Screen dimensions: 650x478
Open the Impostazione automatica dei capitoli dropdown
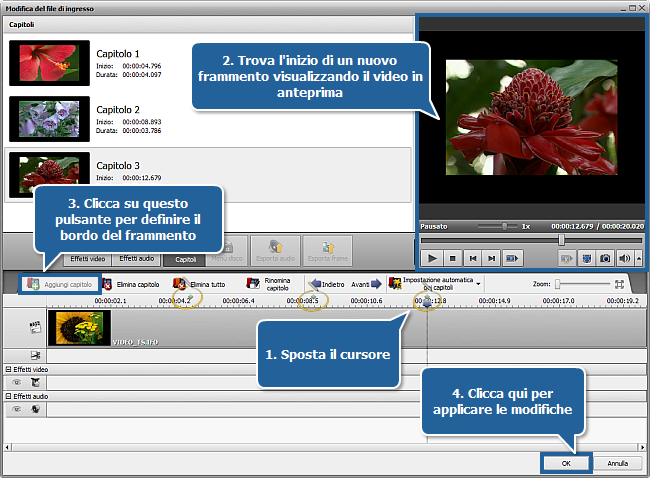click(x=479, y=284)
